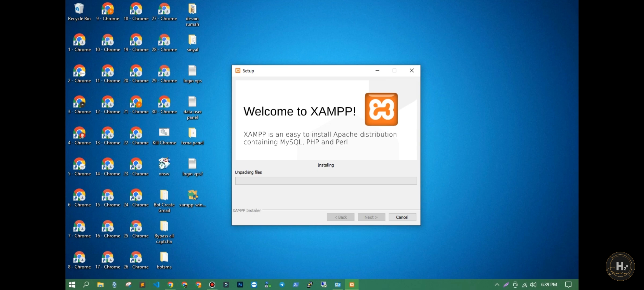The image size is (644, 290).
Task: Open the volume control in the tray
Action: click(x=533, y=285)
